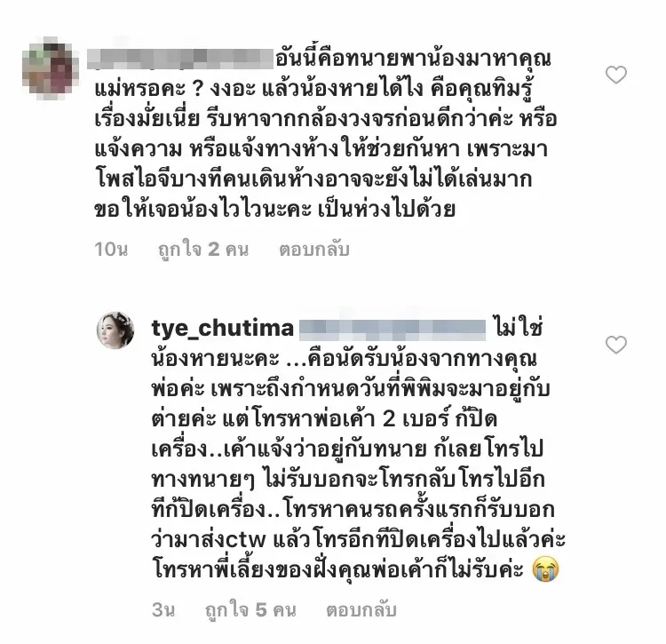
Task: Click the 10น timestamp
Action: pyautogui.click(x=111, y=250)
